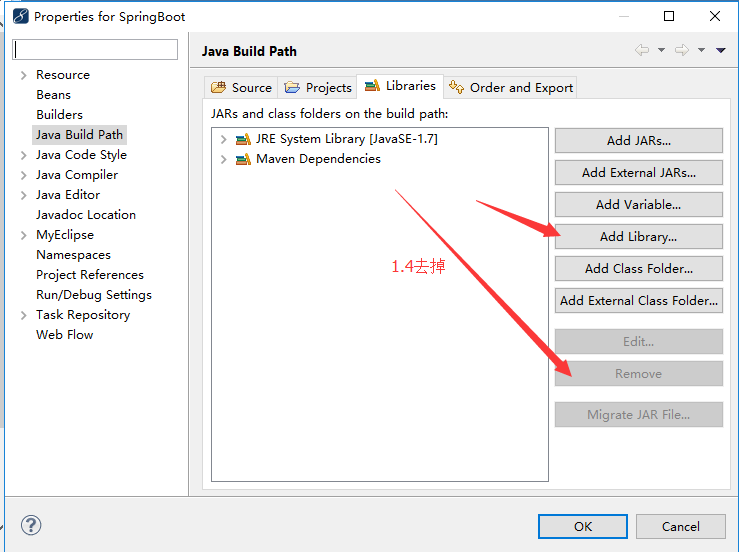Click the Add Variable... button

coord(639,205)
